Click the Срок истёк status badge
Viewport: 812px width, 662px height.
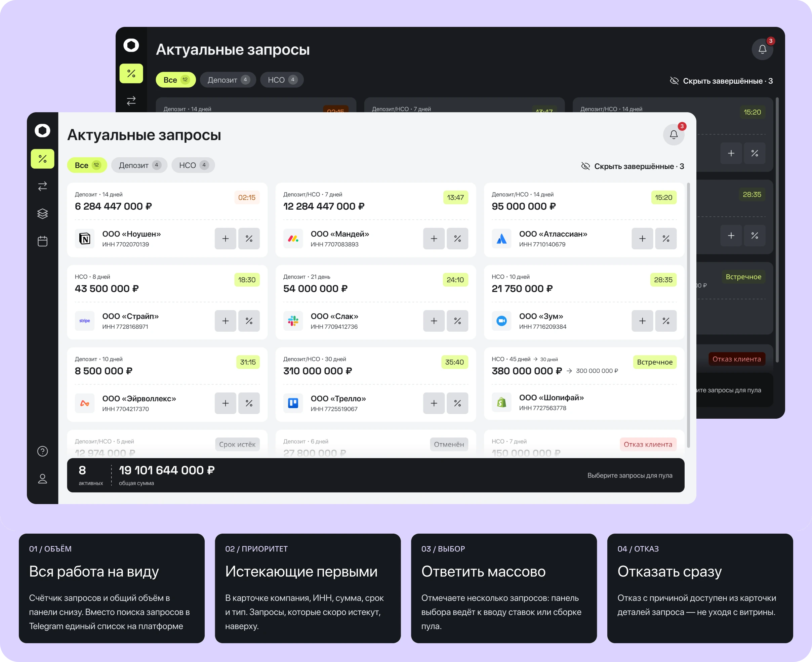point(237,444)
